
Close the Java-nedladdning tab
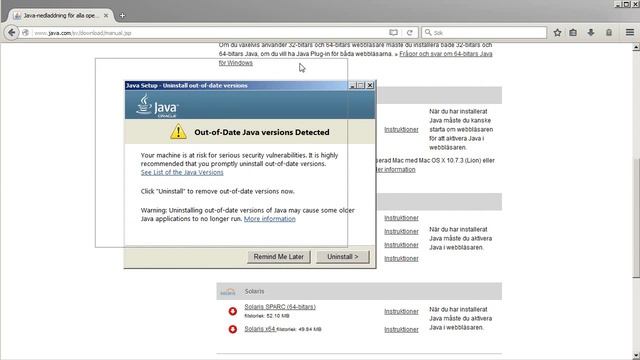pos(106,16)
